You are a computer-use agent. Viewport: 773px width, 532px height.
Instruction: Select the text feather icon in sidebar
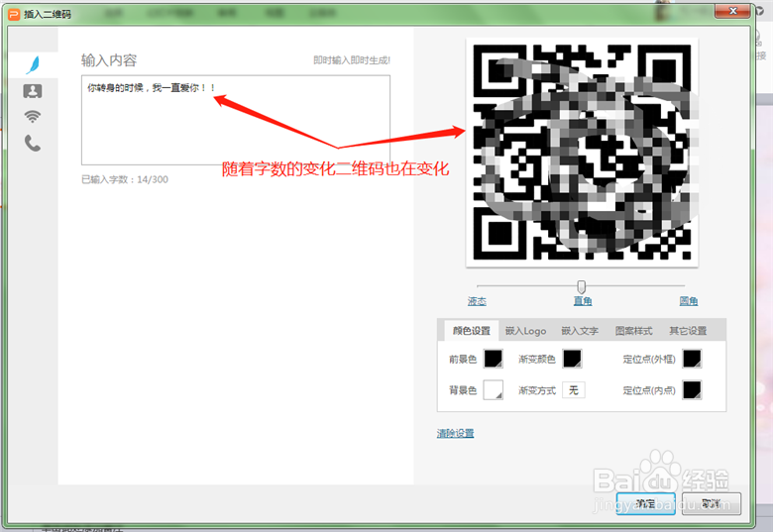pyautogui.click(x=33, y=64)
